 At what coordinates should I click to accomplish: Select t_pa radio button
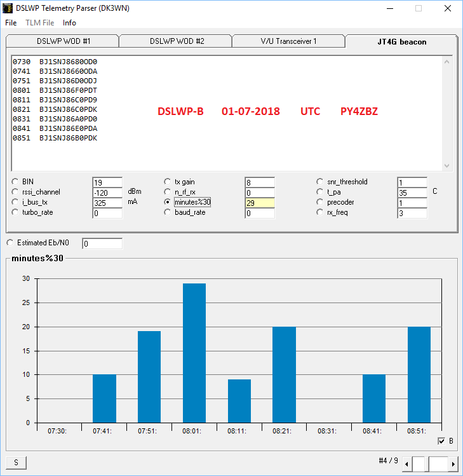[x=320, y=192]
